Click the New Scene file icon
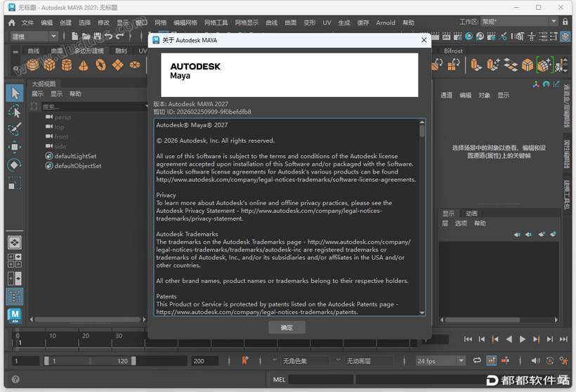Screen dimensions: 576x392 pyautogui.click(x=74, y=36)
